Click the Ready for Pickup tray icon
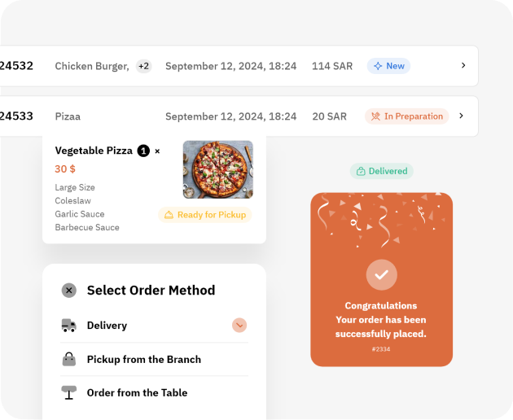 169,215
